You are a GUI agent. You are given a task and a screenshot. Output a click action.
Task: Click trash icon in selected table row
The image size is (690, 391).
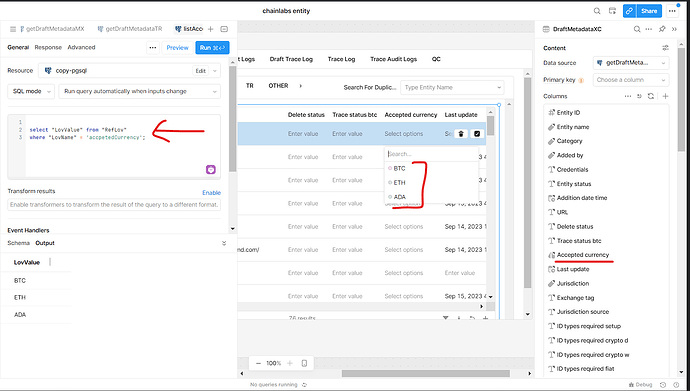(461, 134)
